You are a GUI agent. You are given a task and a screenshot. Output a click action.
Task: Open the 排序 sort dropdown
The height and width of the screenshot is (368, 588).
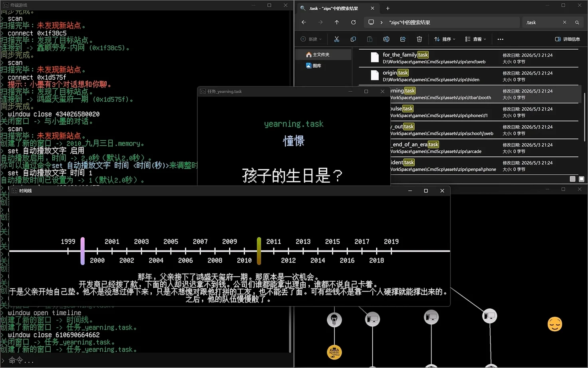pos(445,39)
